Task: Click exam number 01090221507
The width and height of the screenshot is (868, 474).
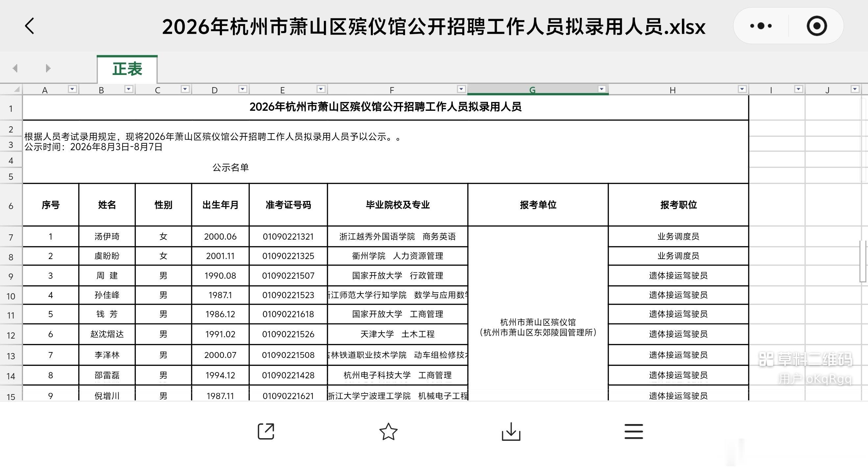Action: click(x=288, y=275)
